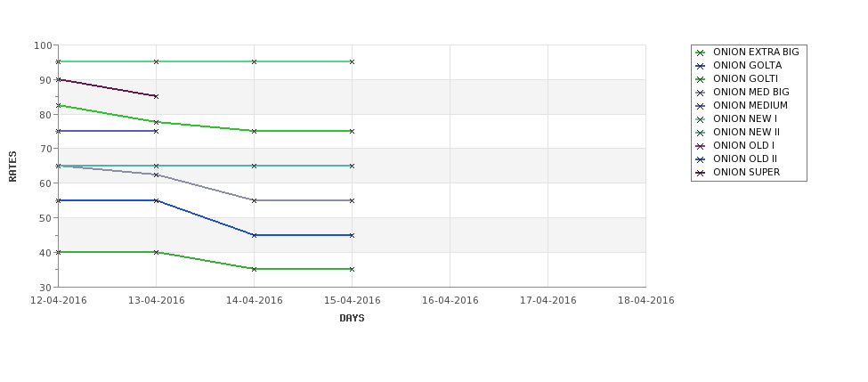Click the 100 value on y-axis
Viewport: 868px width, 382px height.
coord(43,46)
